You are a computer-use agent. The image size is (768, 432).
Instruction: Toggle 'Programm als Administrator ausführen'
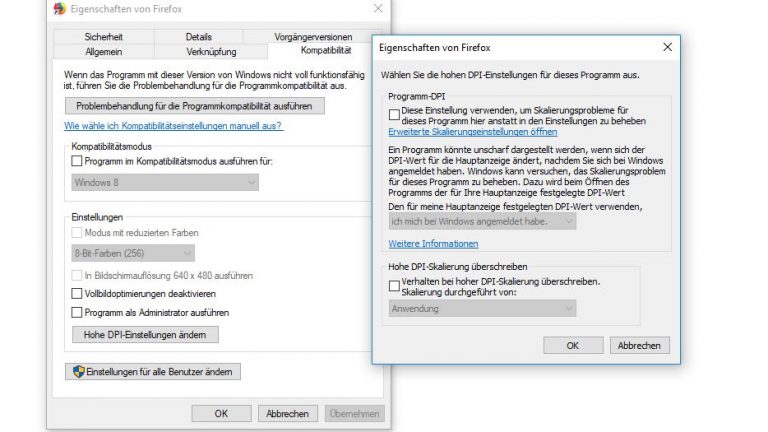(x=78, y=312)
